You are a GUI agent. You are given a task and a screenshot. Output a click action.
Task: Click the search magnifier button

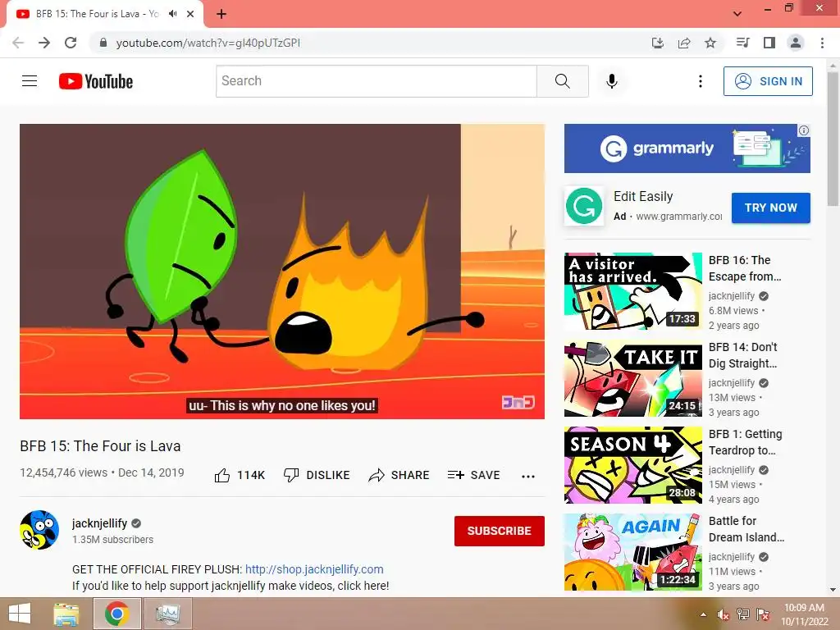(563, 81)
